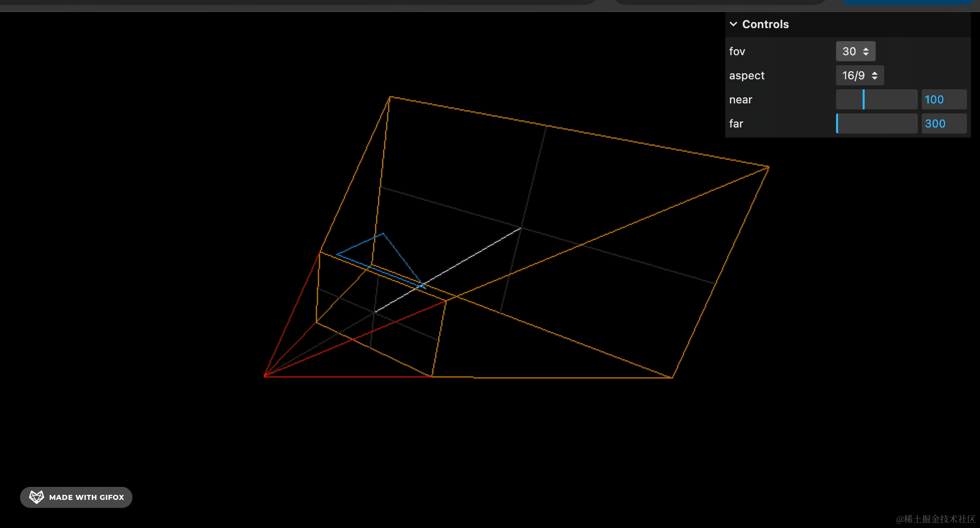Focus the near value field showing 100
980x528 pixels.
944,99
